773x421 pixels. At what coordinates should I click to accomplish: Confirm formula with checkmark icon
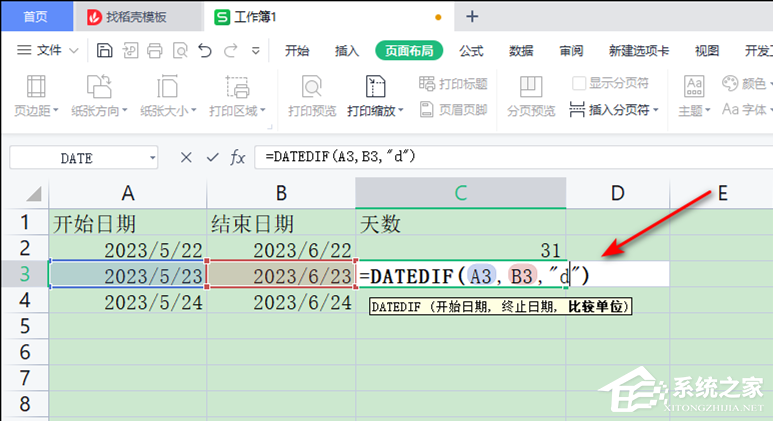pyautogui.click(x=212, y=158)
